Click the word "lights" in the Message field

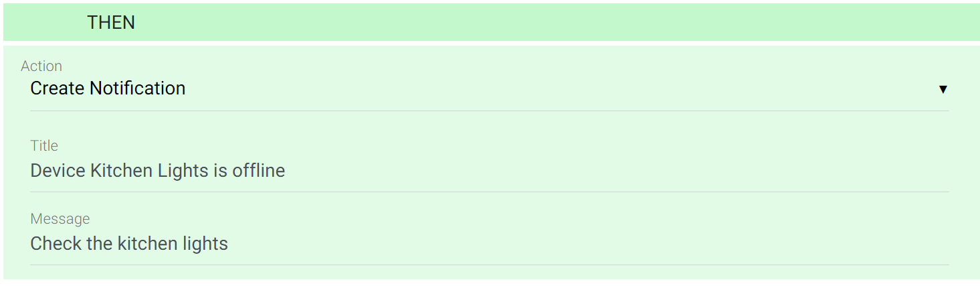[205, 244]
